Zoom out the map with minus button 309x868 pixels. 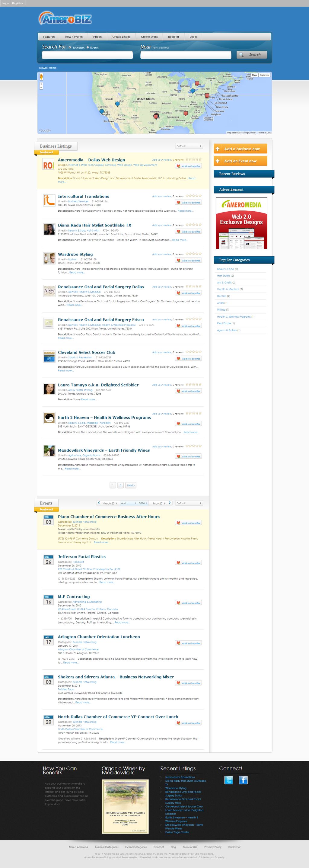[x=41, y=88]
